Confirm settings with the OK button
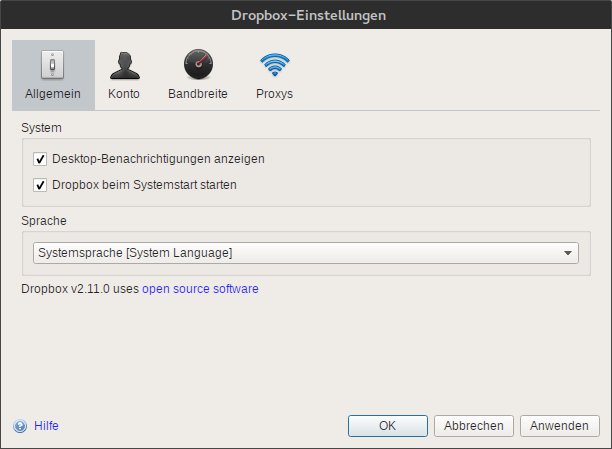Image resolution: width=612 pixels, height=449 pixels. point(388,426)
